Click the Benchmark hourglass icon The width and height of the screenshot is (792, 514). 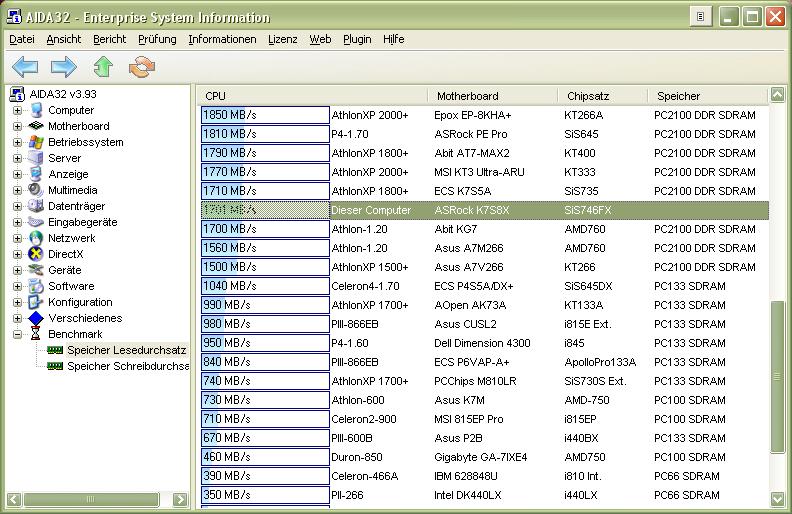[x=35, y=334]
